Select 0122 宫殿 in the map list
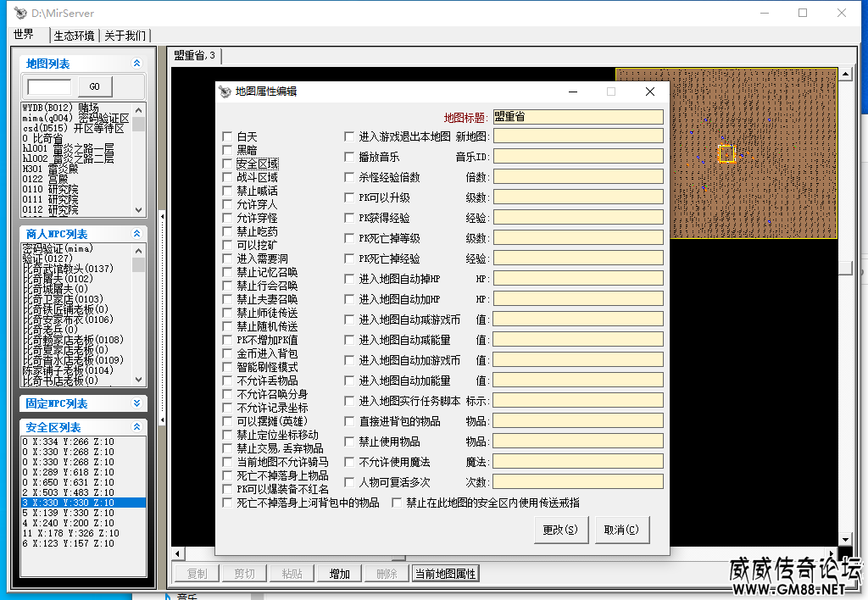This screenshot has width=868, height=600. [x=46, y=179]
